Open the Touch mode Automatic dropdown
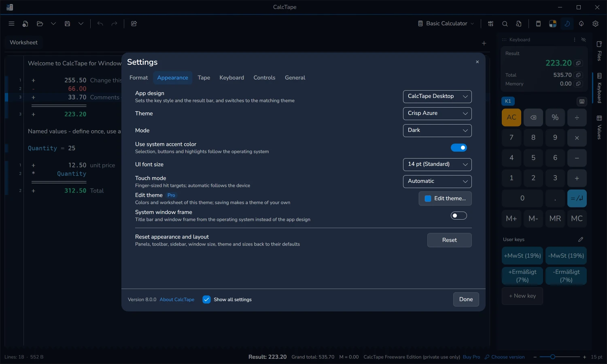 [x=437, y=182]
